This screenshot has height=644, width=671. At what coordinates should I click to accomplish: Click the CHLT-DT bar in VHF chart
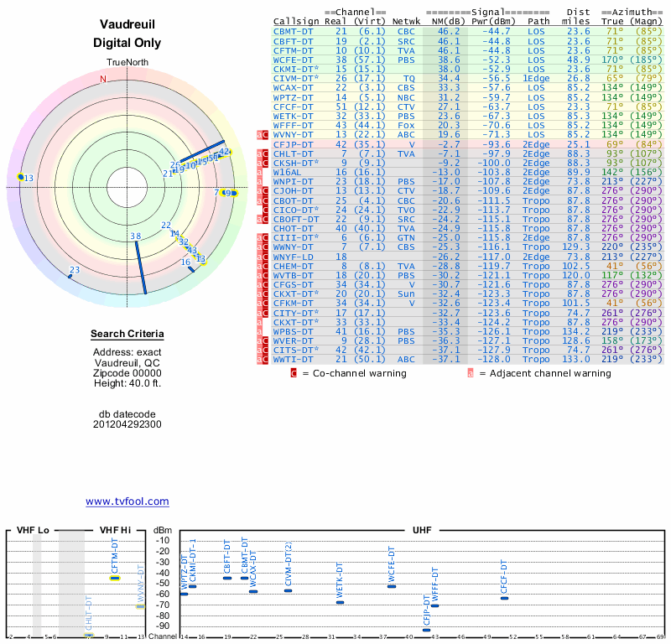tap(89, 635)
